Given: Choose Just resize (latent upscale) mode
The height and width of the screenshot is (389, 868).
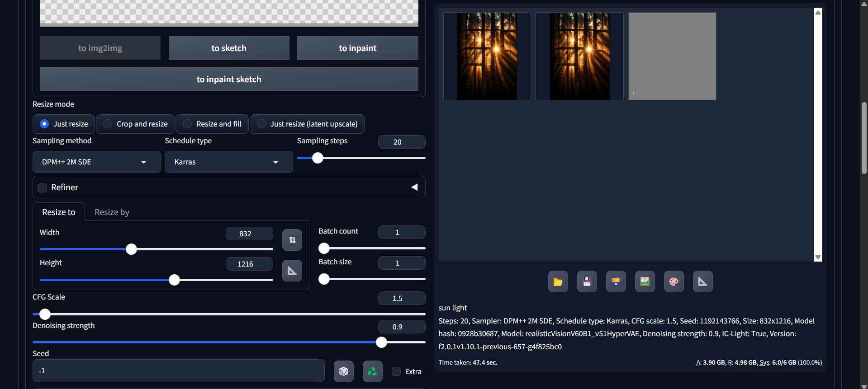Looking at the screenshot, I should click(x=261, y=124).
